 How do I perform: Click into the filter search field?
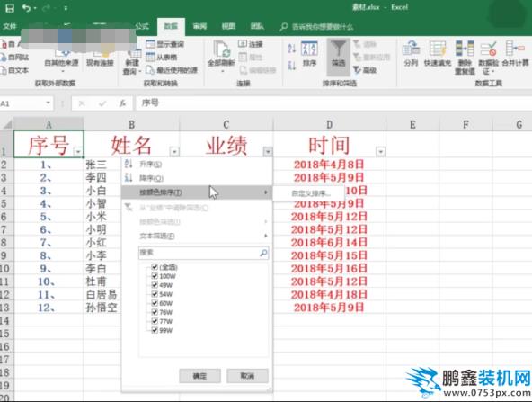pyautogui.click(x=199, y=253)
